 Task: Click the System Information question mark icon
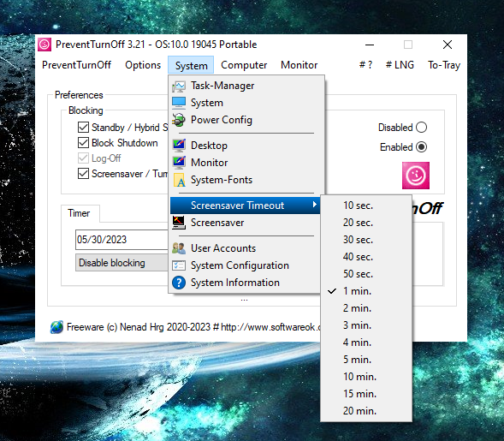(x=179, y=283)
